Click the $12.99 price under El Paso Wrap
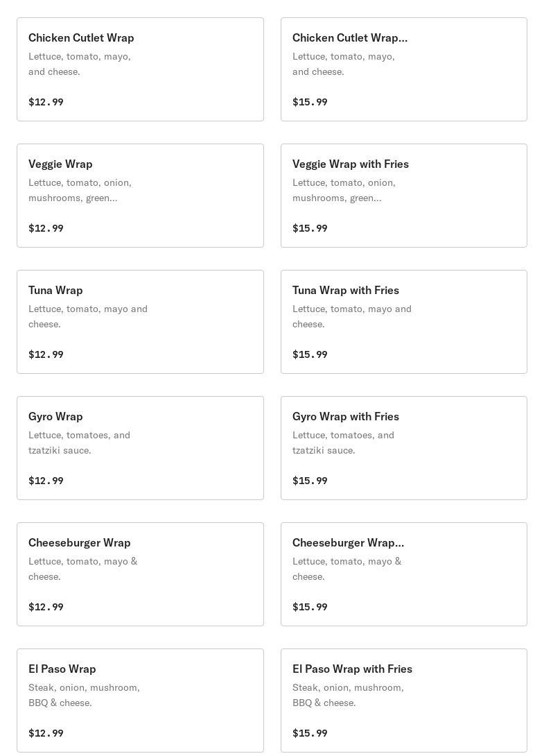 (x=46, y=733)
